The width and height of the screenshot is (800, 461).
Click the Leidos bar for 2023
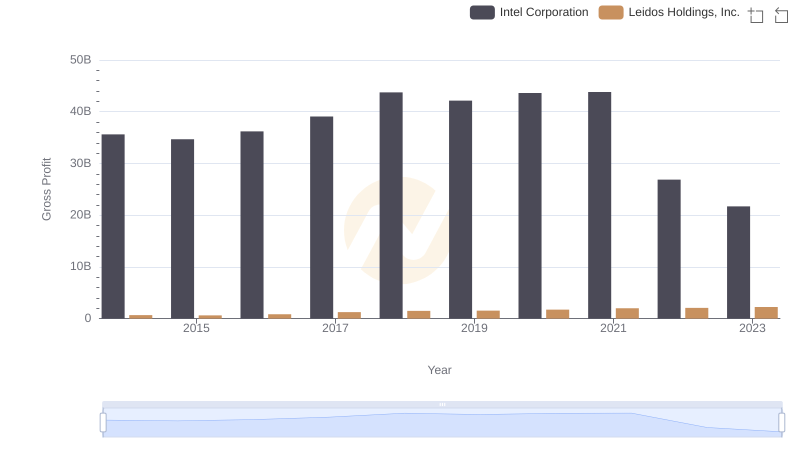click(766, 313)
